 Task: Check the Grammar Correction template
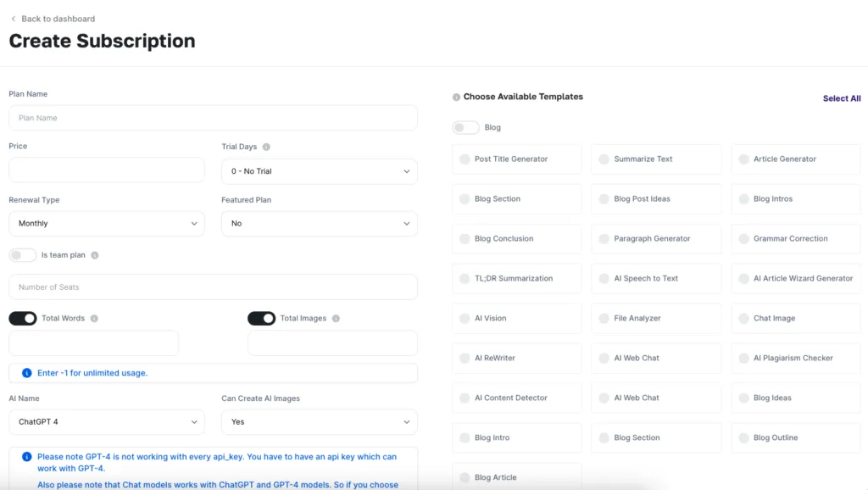pos(795,238)
